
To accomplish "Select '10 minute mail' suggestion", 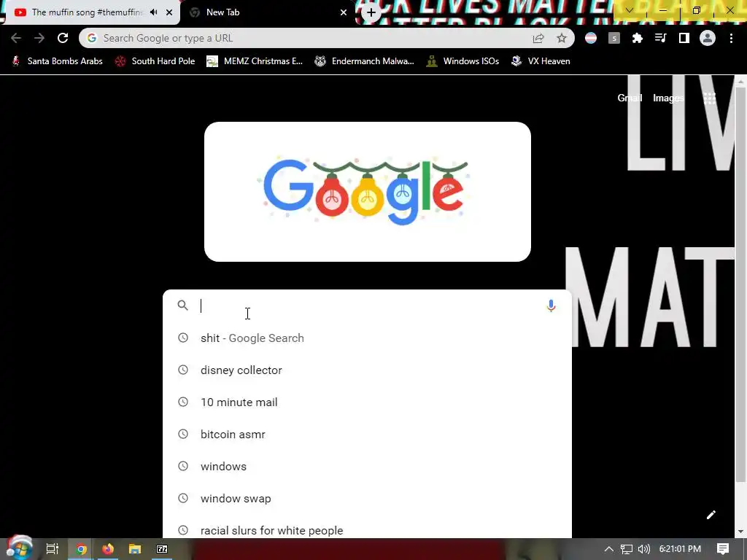I will [x=368, y=402].
